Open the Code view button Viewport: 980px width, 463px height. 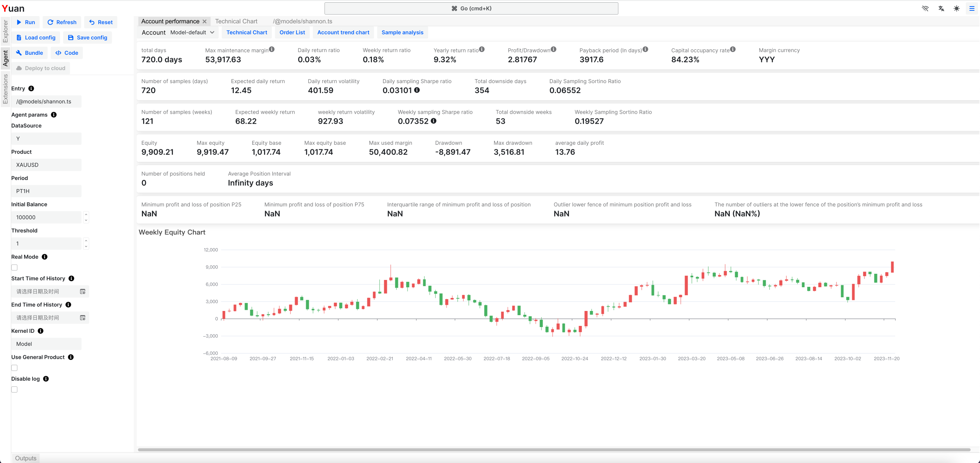[67, 53]
